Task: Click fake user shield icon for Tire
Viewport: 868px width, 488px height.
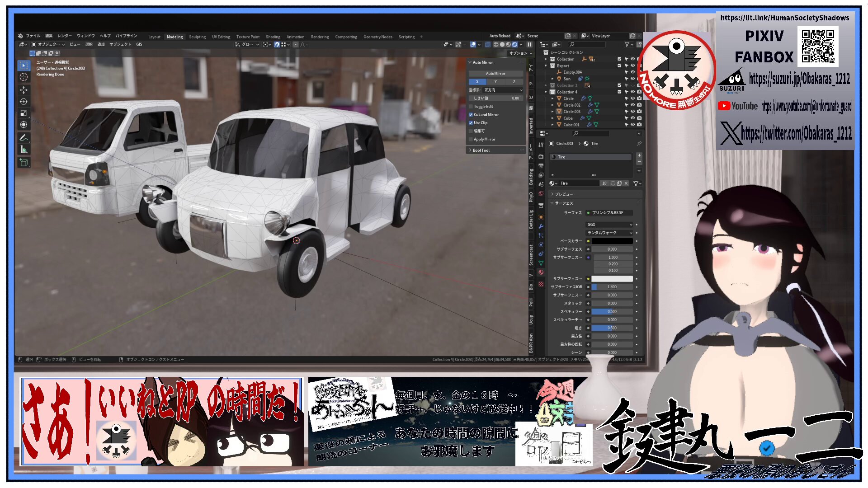Action: [613, 183]
